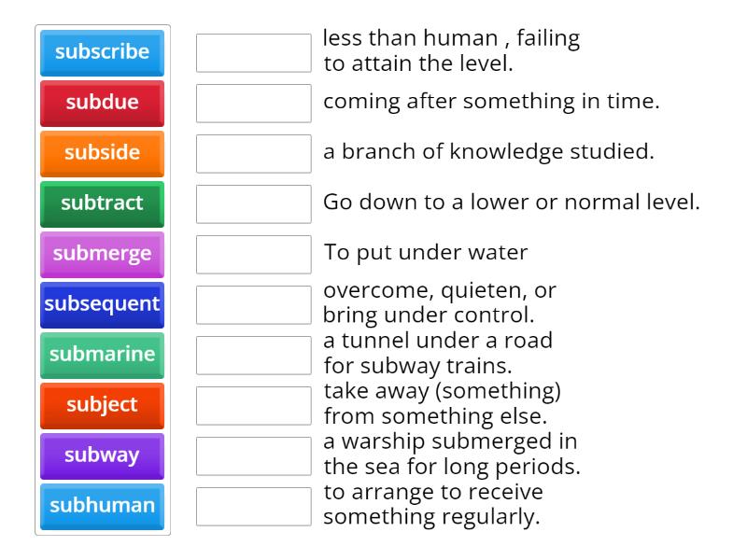
Task: Click the 'submarine' word tile
Action: pyautogui.click(x=102, y=355)
